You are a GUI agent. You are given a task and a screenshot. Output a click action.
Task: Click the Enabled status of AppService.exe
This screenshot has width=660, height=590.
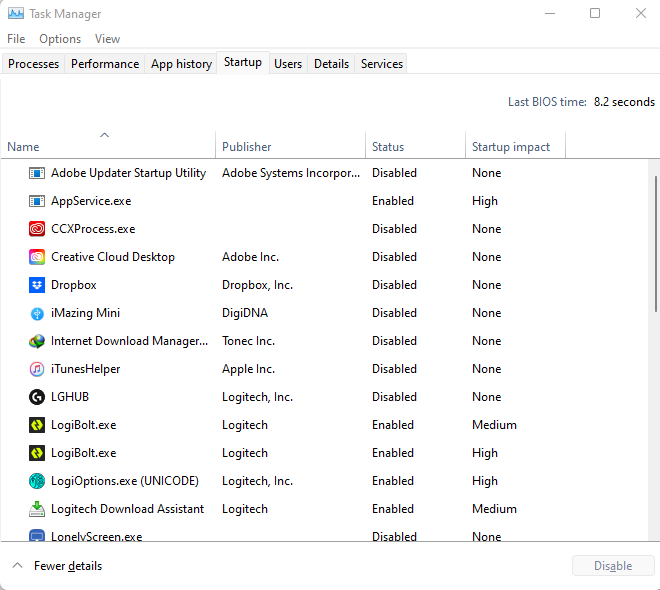[x=393, y=201]
